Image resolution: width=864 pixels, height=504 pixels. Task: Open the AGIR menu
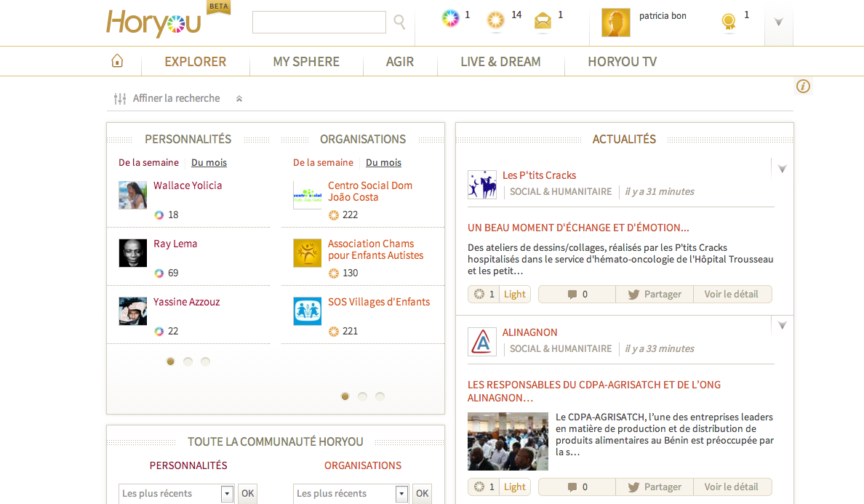coord(399,62)
